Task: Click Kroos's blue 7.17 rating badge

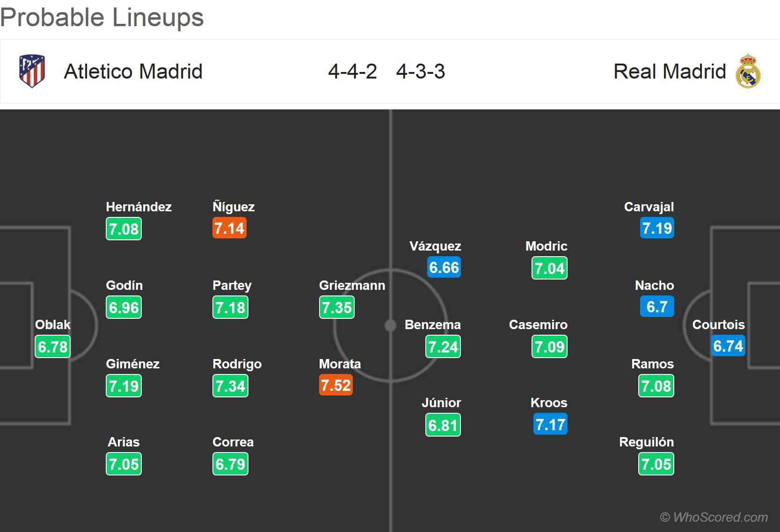Action: coord(550,424)
